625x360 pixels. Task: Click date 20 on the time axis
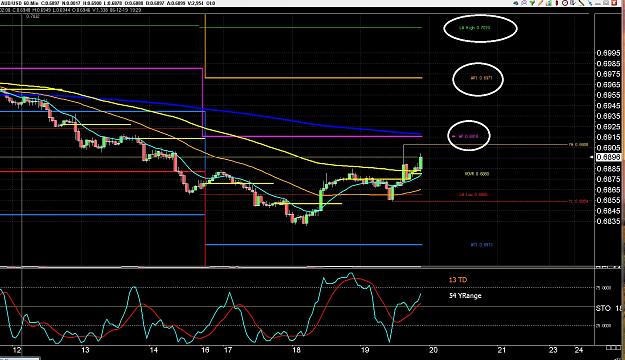[433, 350]
